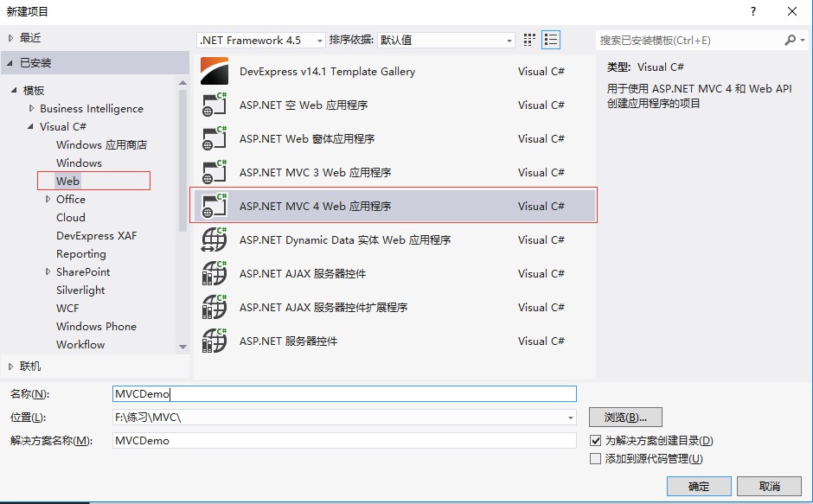Expand the SharePoint node
This screenshot has width=813, height=504.
tap(48, 271)
